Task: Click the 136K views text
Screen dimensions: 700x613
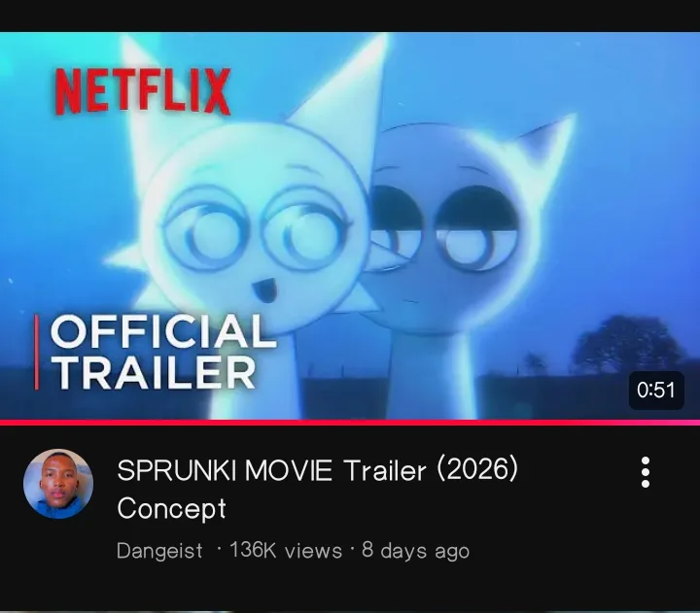Action: tap(286, 550)
